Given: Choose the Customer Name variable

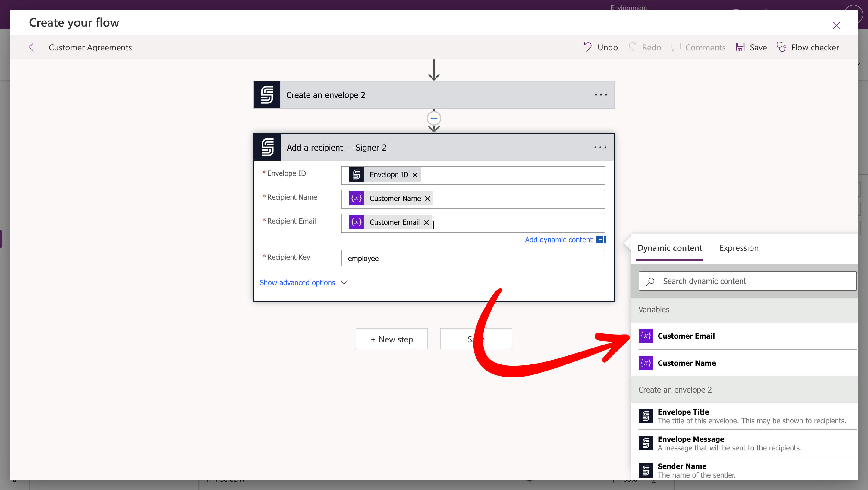Looking at the screenshot, I should tap(686, 363).
